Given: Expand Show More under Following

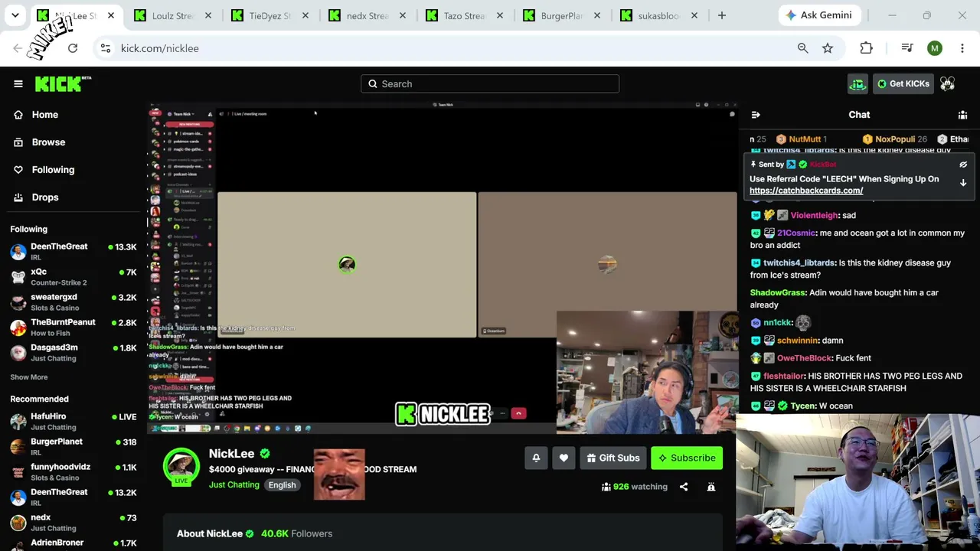Looking at the screenshot, I should 29,377.
